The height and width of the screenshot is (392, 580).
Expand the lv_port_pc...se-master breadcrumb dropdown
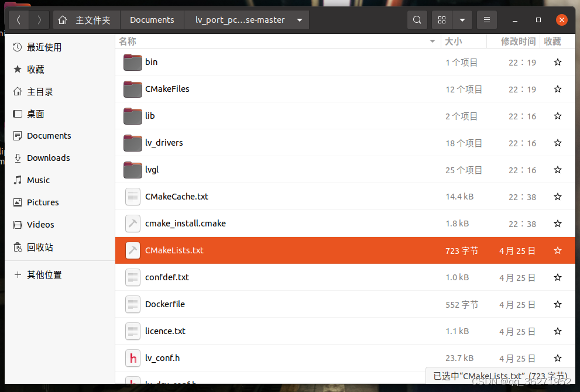[299, 19]
